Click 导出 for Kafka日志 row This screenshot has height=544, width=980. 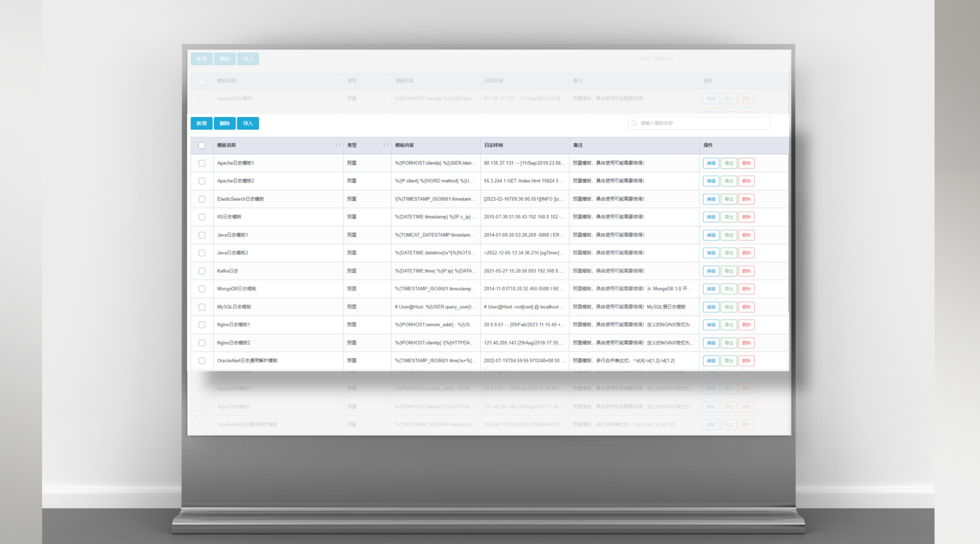click(728, 271)
